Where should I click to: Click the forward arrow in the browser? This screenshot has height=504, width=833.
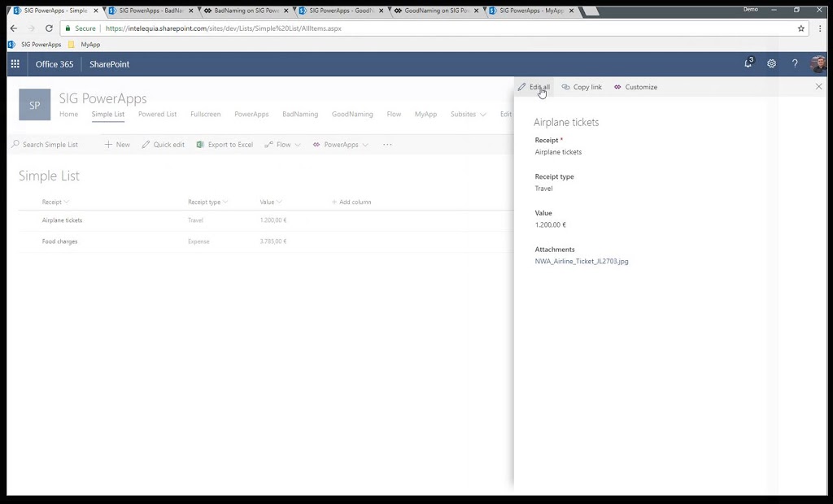point(31,28)
